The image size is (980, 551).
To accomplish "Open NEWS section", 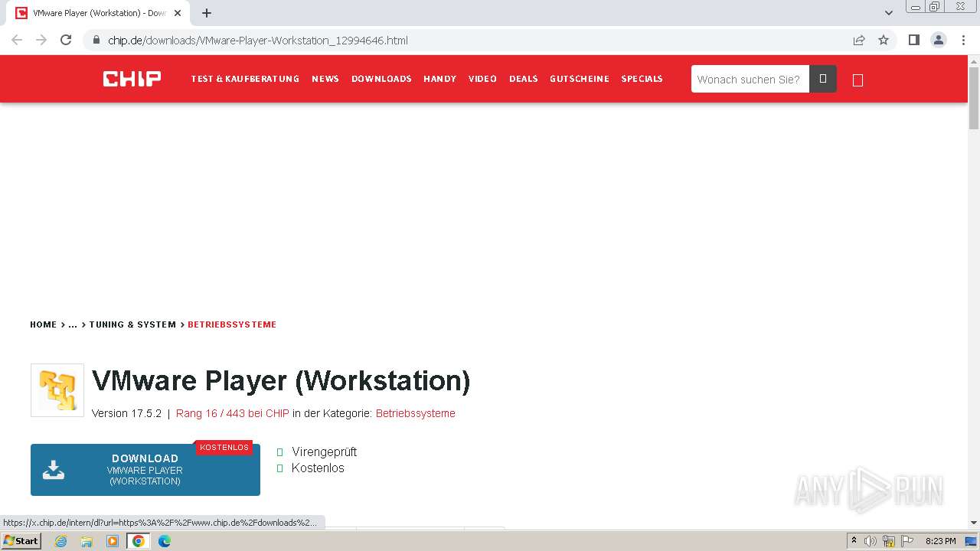I will pos(325,79).
